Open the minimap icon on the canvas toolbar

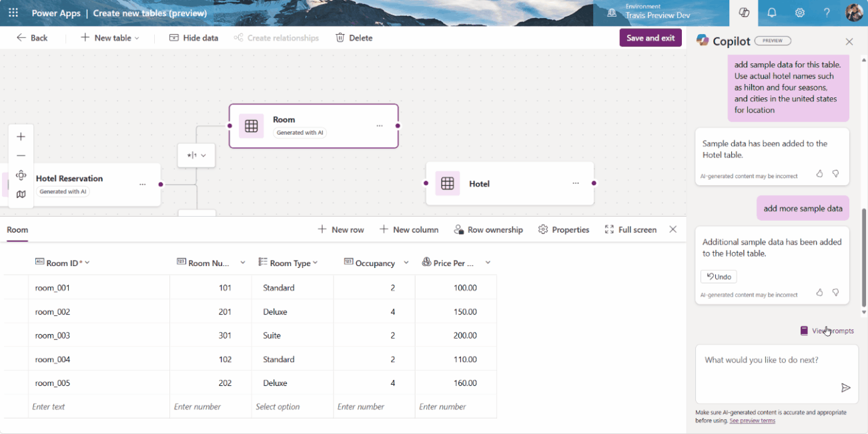point(21,194)
